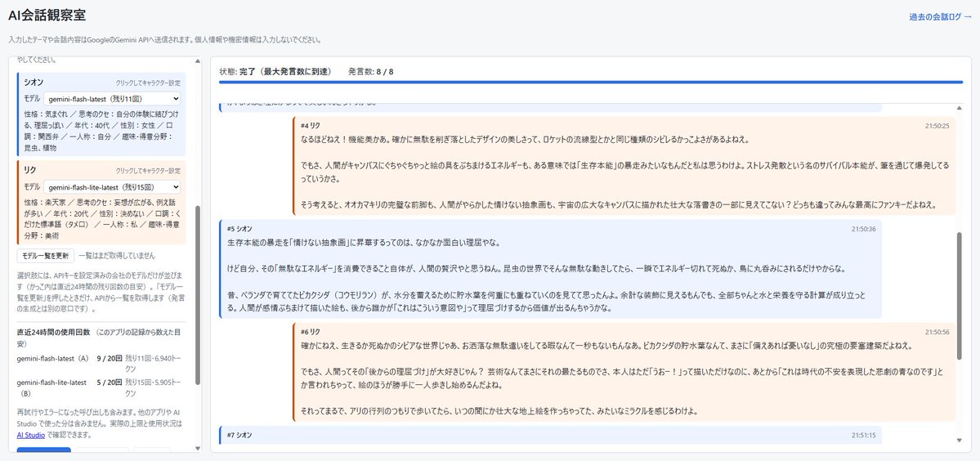This screenshot has height=461, width=980.
Task: Click the #7 シオン message header
Action: tap(239, 435)
